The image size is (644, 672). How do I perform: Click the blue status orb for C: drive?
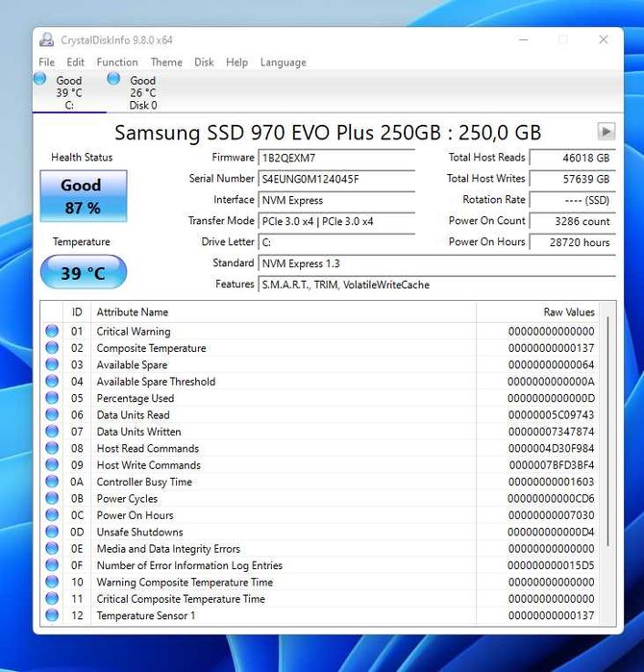click(x=39, y=79)
